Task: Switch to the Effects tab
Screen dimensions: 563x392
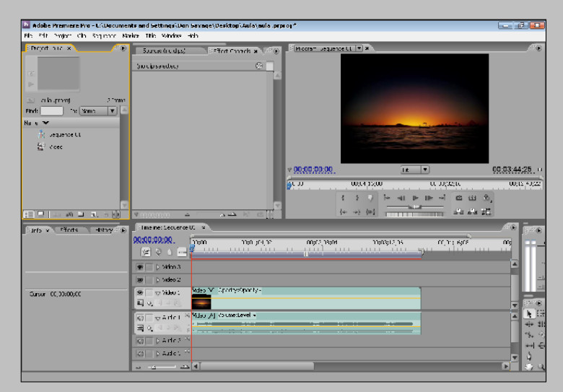Action: (69, 230)
